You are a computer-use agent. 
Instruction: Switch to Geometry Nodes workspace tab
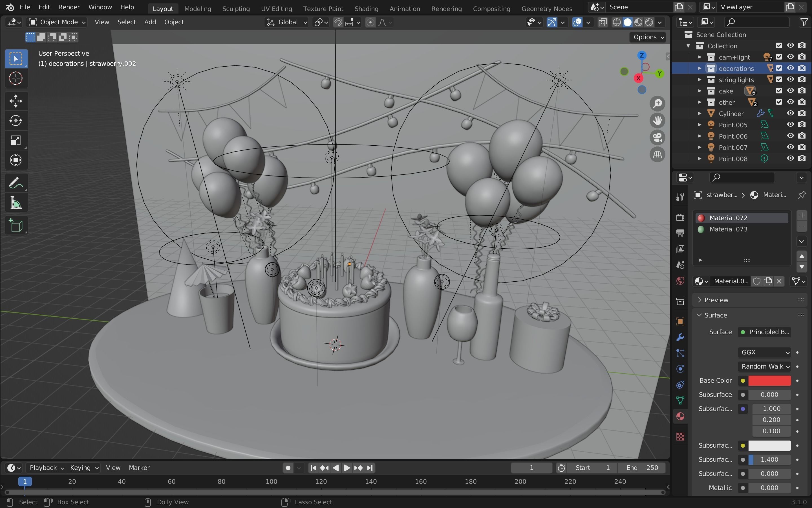(547, 8)
